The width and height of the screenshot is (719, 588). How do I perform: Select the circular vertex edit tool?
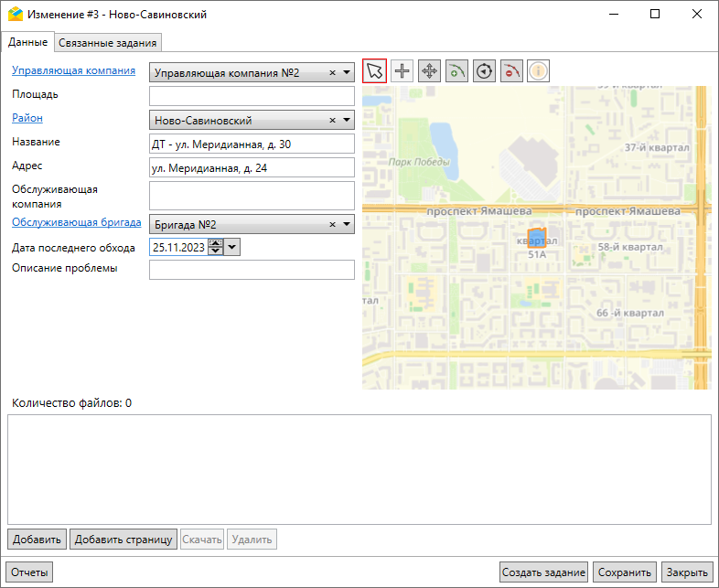(484, 71)
